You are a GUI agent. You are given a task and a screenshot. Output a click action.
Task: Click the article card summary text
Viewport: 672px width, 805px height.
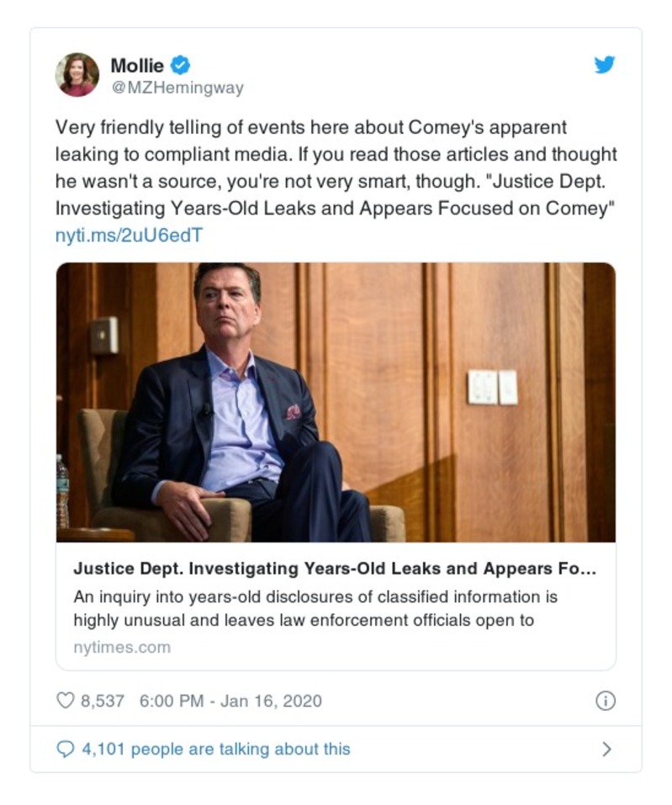(315, 608)
